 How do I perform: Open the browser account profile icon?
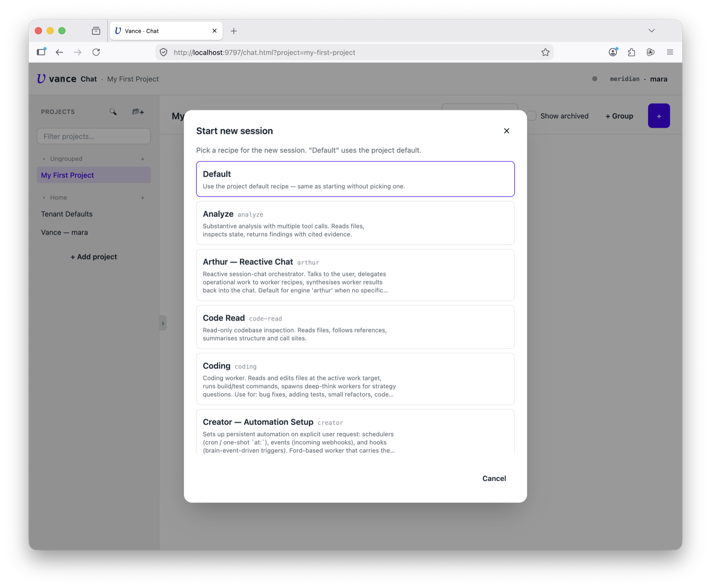pos(613,52)
